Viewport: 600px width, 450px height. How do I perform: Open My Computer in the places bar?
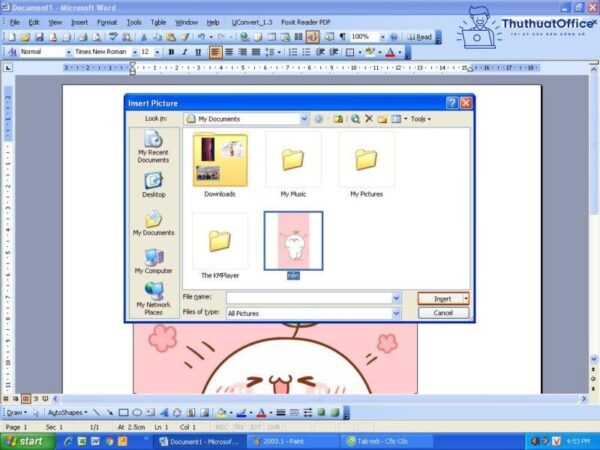(153, 261)
